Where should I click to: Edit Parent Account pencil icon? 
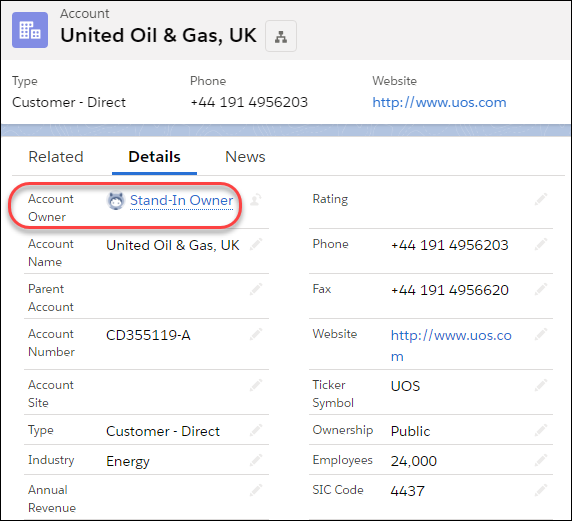tap(256, 289)
